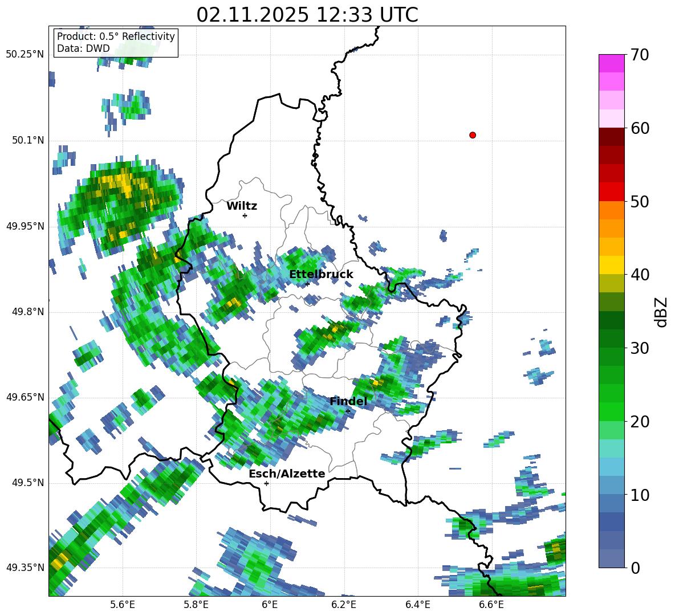Click the 49.95°N latitude label

point(25,226)
